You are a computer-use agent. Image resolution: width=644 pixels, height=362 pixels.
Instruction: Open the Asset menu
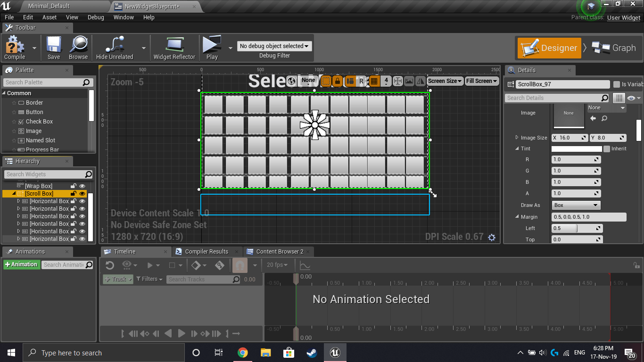click(x=50, y=17)
